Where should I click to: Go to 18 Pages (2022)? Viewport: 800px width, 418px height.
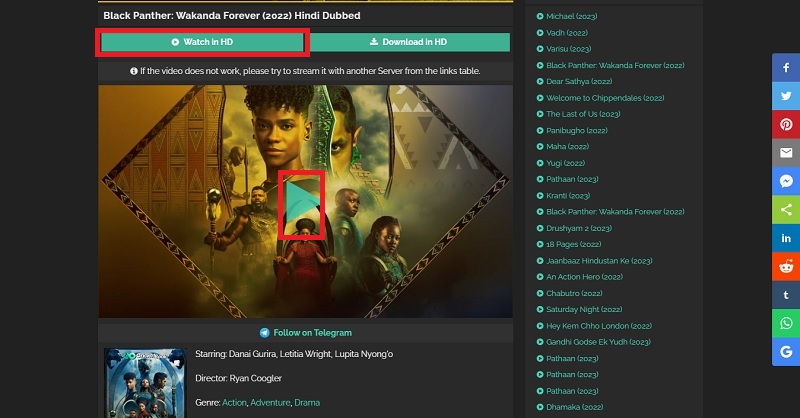[569, 244]
